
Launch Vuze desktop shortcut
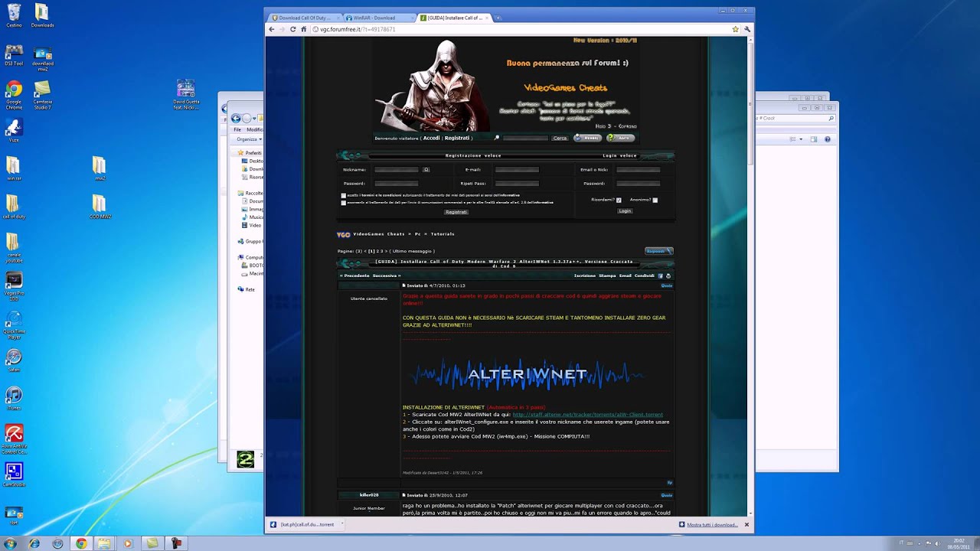(x=14, y=130)
